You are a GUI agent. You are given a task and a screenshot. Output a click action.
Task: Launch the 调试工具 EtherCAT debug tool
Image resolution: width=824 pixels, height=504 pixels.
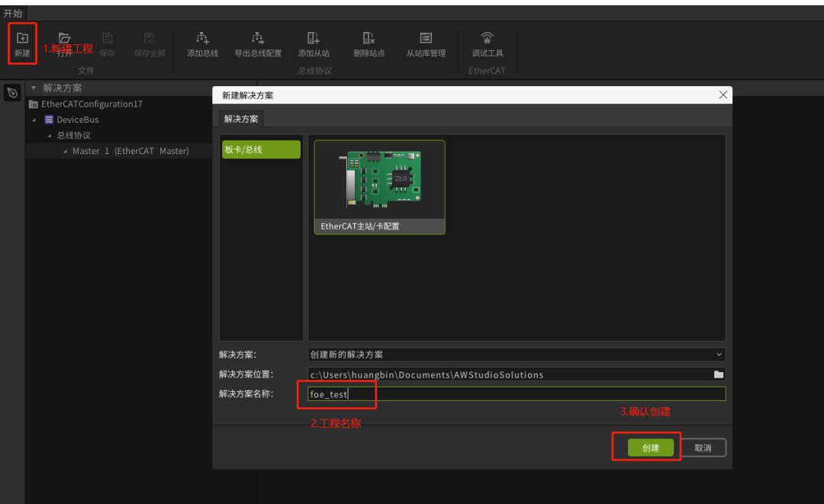click(x=487, y=39)
